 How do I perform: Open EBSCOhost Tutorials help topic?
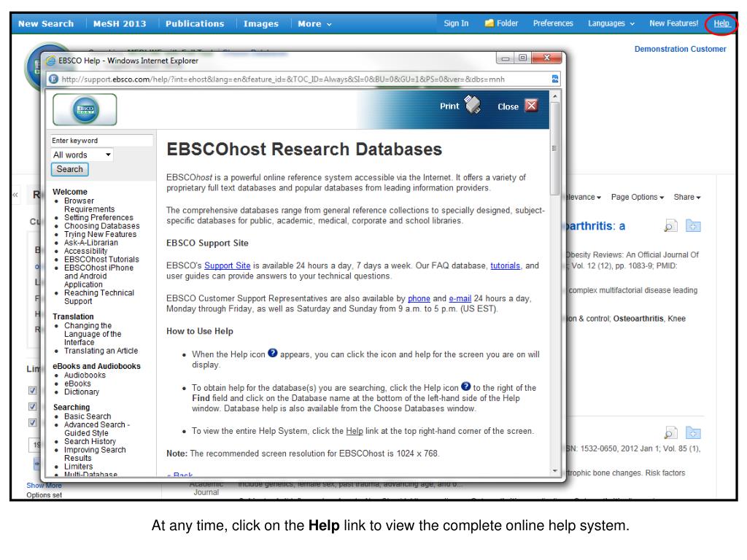pyautogui.click(x=101, y=259)
